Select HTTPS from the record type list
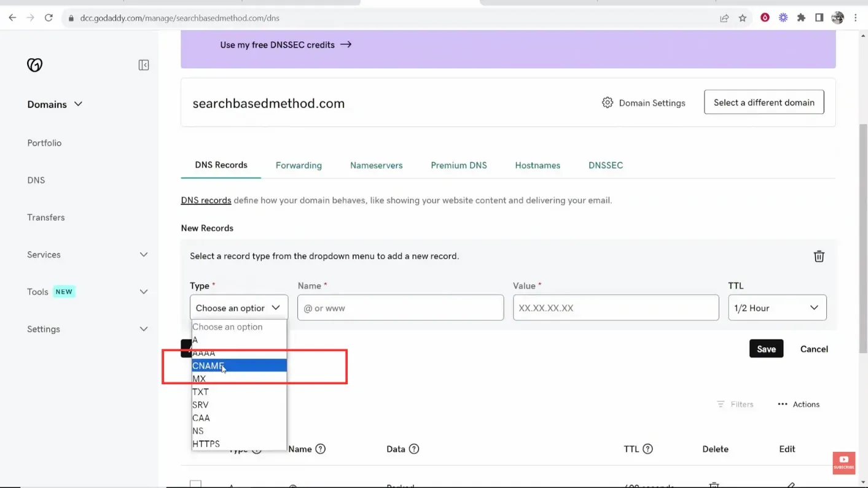Screen dimensions: 868x488 pyautogui.click(x=239, y=444)
